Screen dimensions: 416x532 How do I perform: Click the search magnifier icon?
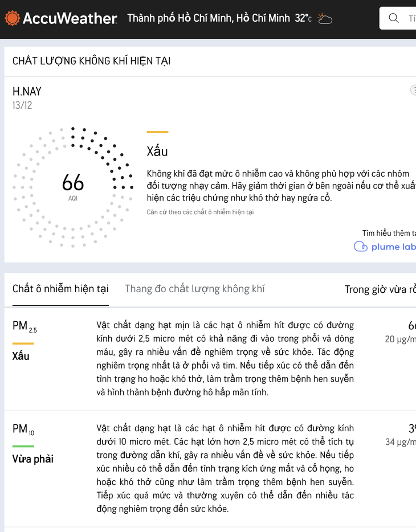coord(394,18)
